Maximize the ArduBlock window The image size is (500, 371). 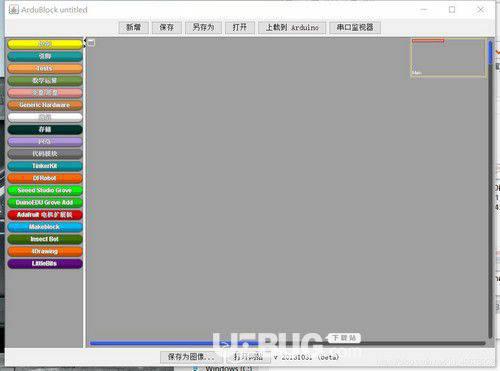coord(452,10)
